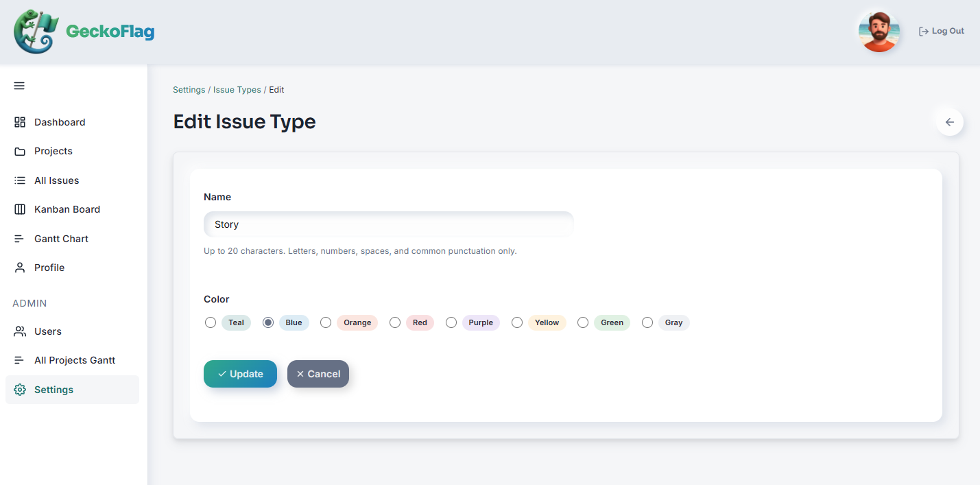Open the Users admin page
Viewport: 980px width, 485px height.
point(72,331)
